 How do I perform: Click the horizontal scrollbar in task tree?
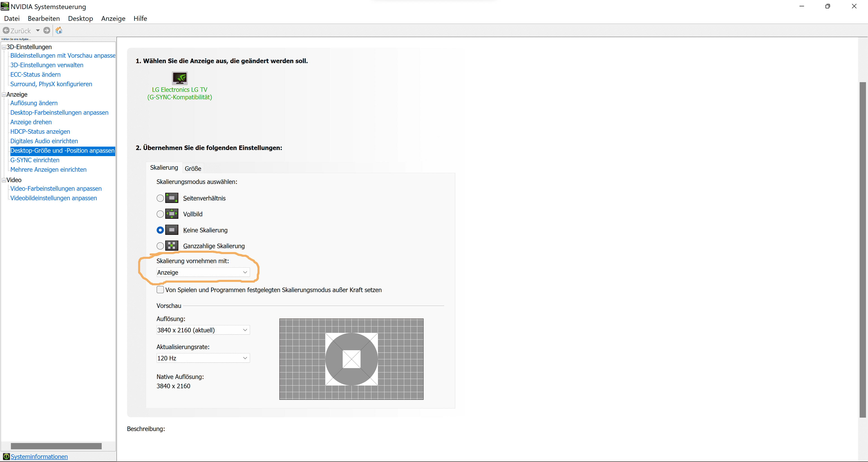(56, 446)
